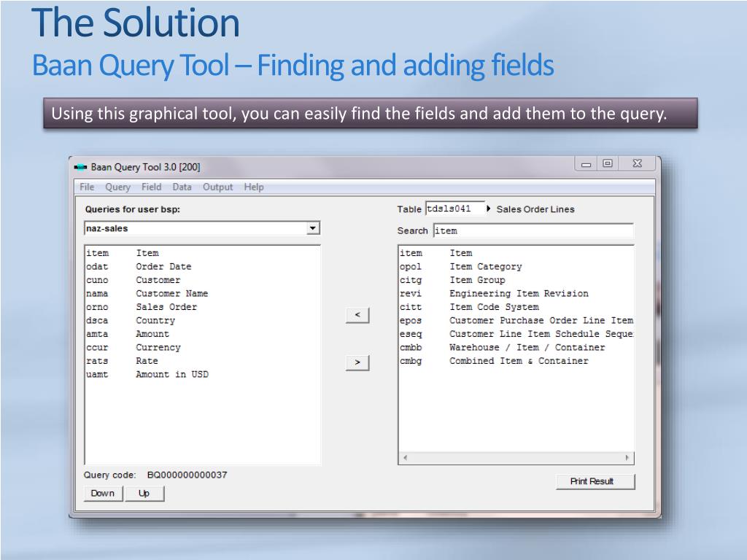The height and width of the screenshot is (560, 747).
Task: Focus the Search field containing item
Action: 533,231
